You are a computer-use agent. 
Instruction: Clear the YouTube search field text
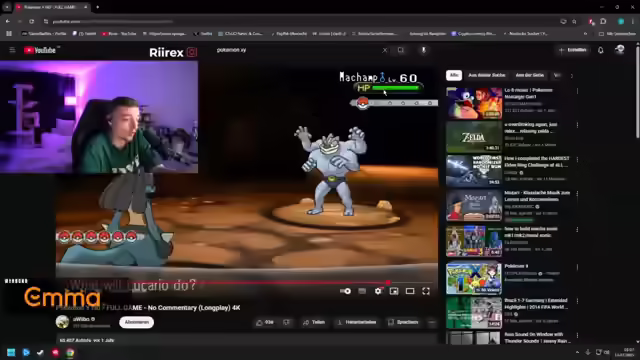pos(384,50)
